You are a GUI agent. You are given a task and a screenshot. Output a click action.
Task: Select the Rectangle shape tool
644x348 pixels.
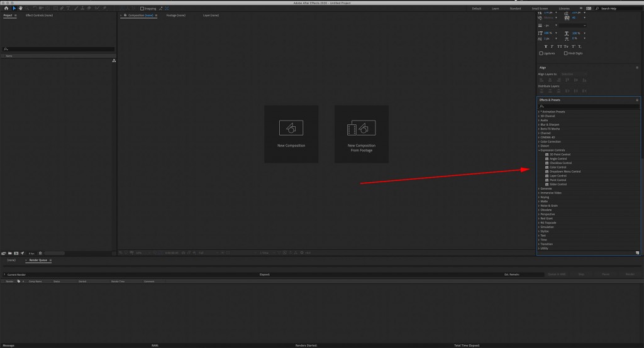[x=55, y=8]
